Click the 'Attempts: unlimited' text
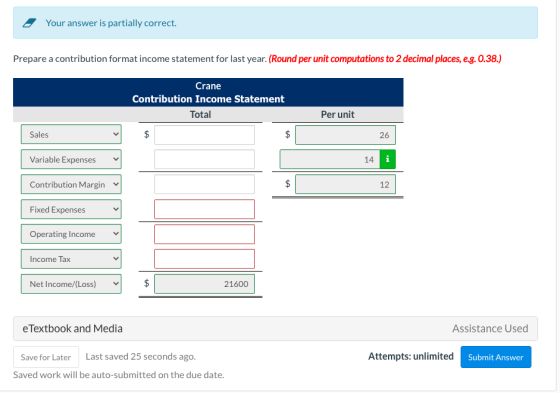The width and height of the screenshot is (560, 393). 411,356
